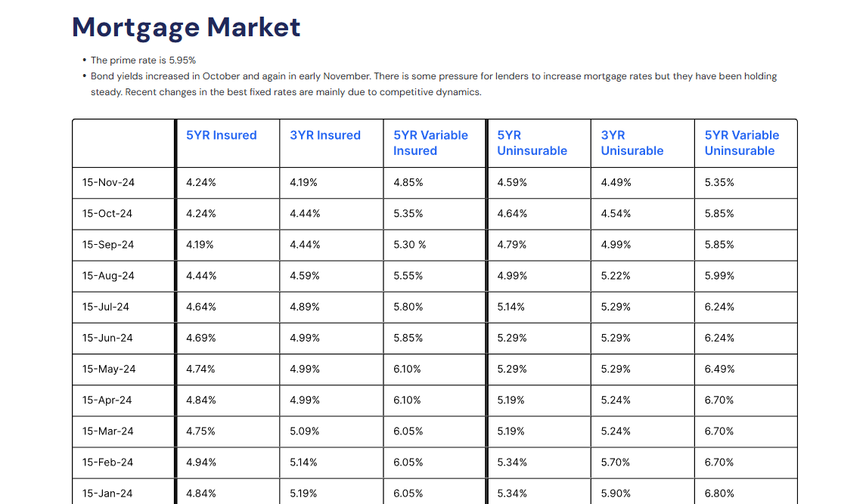Select the 15-Jun-24 date cell
The width and height of the screenshot is (866, 504).
(107, 338)
